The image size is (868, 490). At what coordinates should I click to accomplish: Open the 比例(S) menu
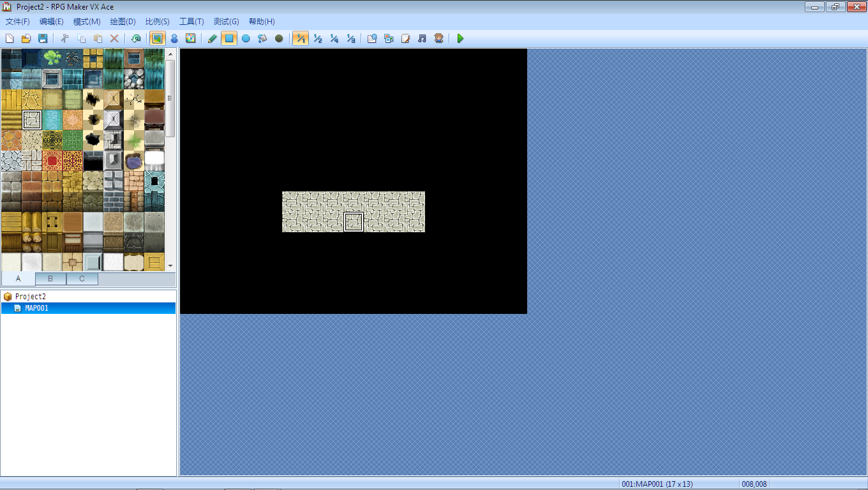click(x=157, y=22)
